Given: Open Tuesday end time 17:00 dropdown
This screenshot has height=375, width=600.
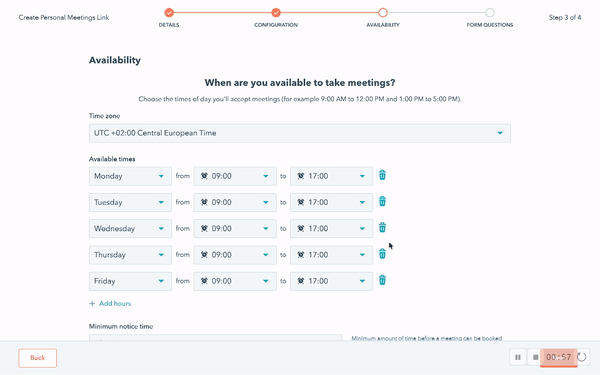Looking at the screenshot, I should point(331,202).
